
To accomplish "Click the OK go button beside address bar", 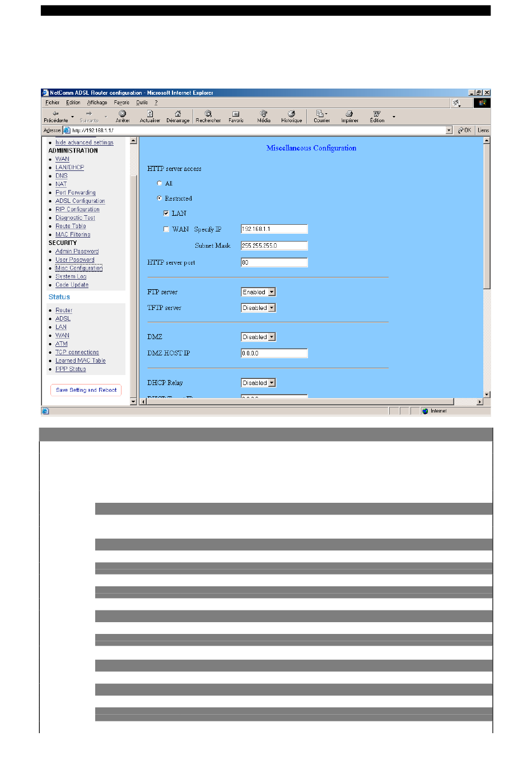I will [464, 130].
